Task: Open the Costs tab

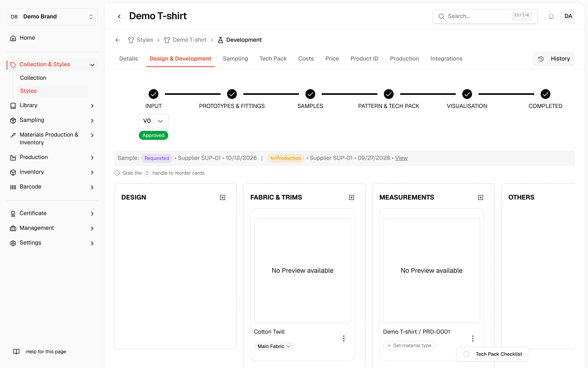Action: coord(306,59)
